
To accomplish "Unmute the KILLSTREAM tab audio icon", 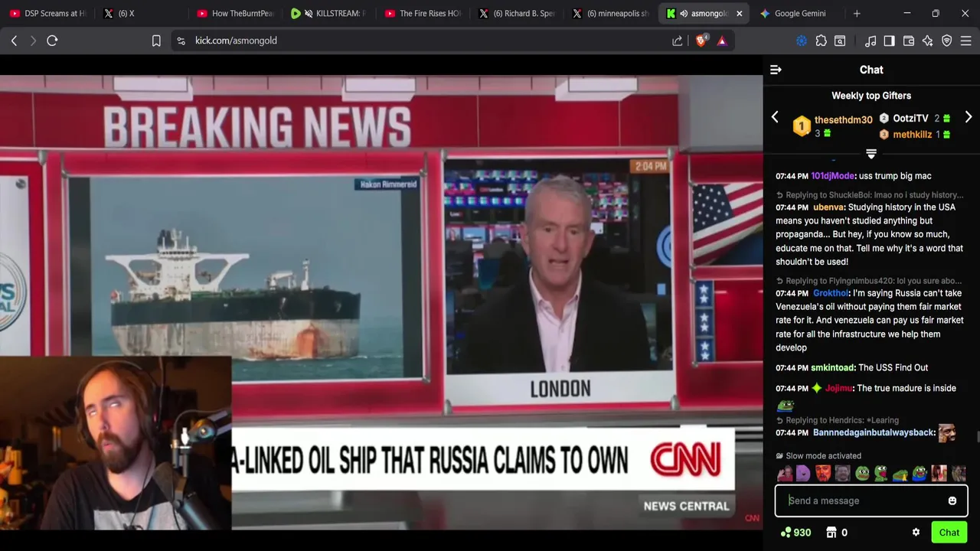I will point(309,13).
